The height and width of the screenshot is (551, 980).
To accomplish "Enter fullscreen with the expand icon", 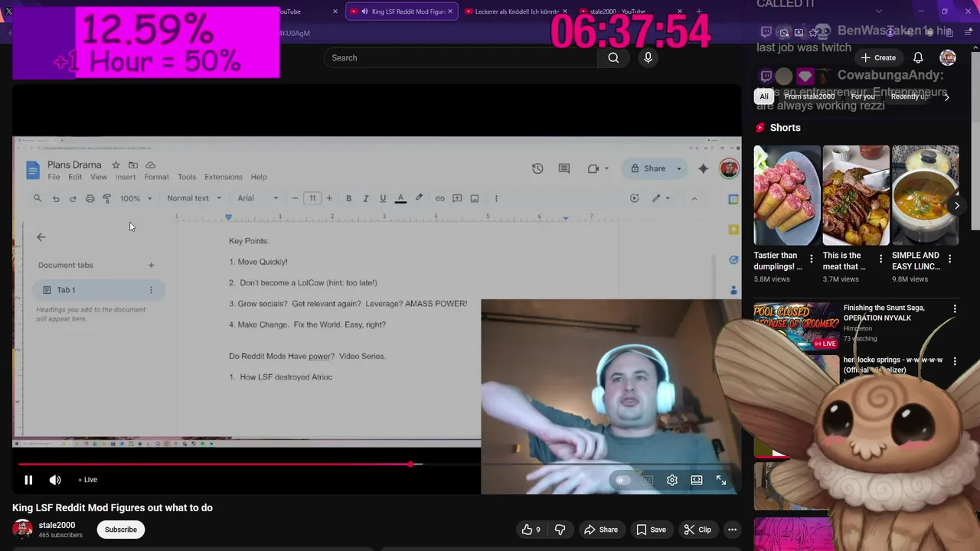I will click(721, 480).
